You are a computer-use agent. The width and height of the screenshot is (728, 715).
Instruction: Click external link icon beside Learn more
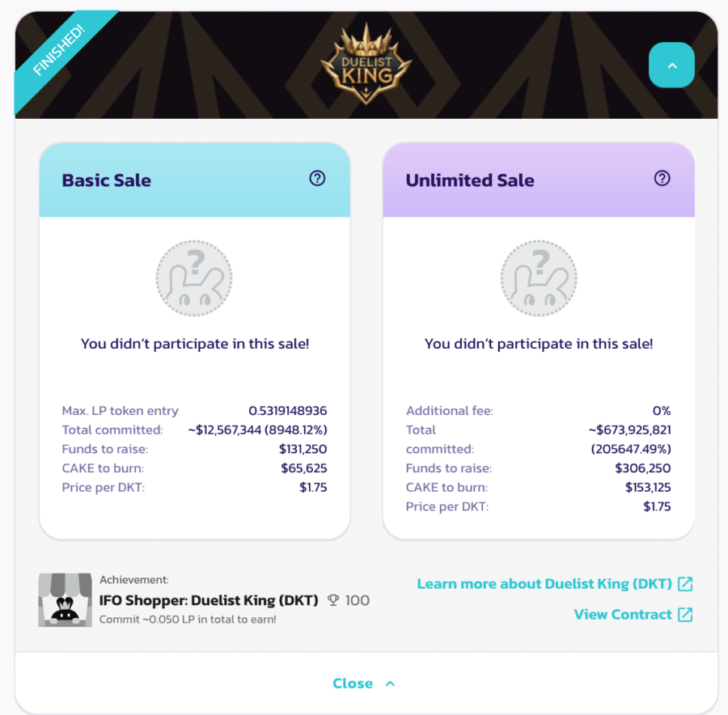pyautogui.click(x=685, y=584)
